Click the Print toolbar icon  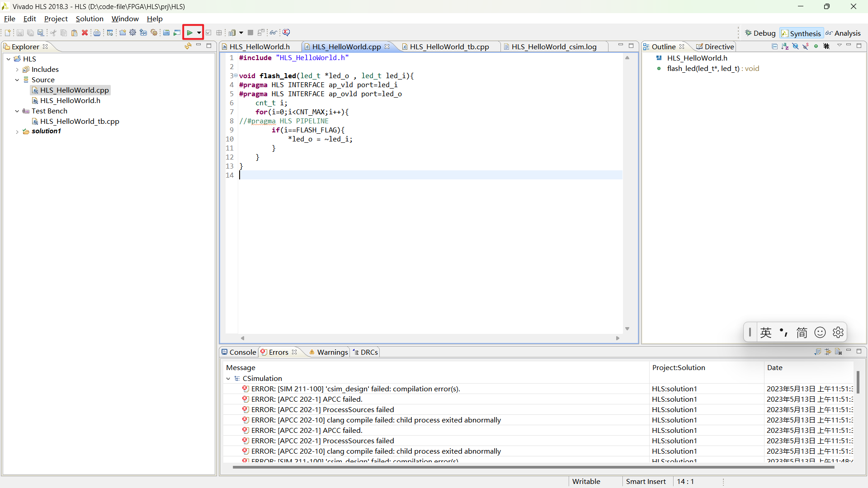97,33
